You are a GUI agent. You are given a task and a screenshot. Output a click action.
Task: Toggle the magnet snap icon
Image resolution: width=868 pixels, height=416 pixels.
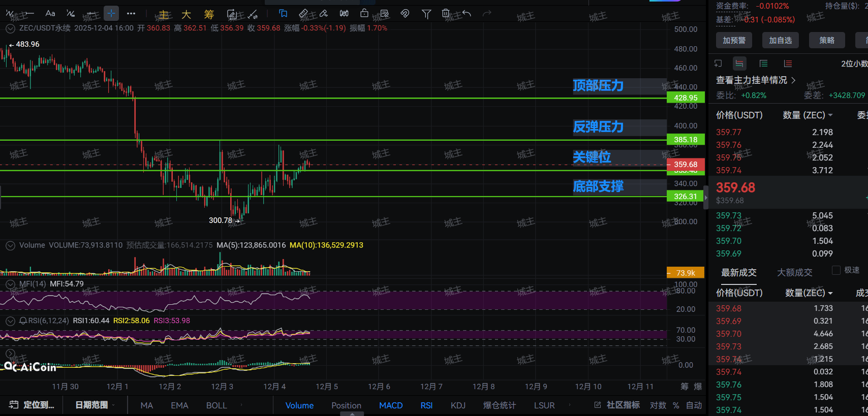coord(405,14)
